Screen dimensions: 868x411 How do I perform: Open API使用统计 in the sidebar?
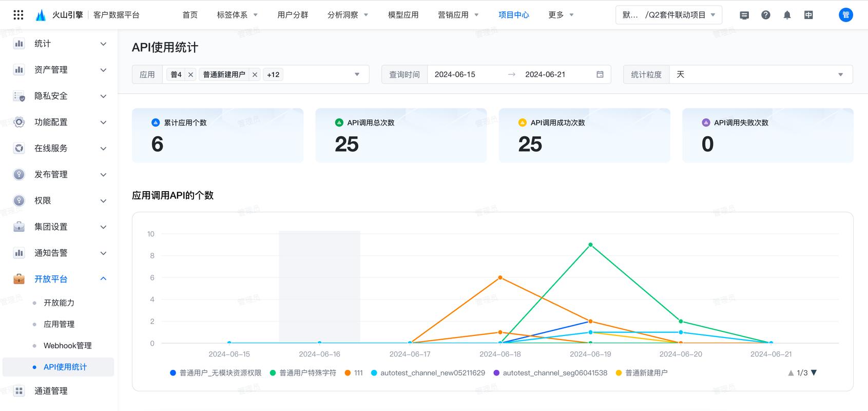(x=59, y=367)
